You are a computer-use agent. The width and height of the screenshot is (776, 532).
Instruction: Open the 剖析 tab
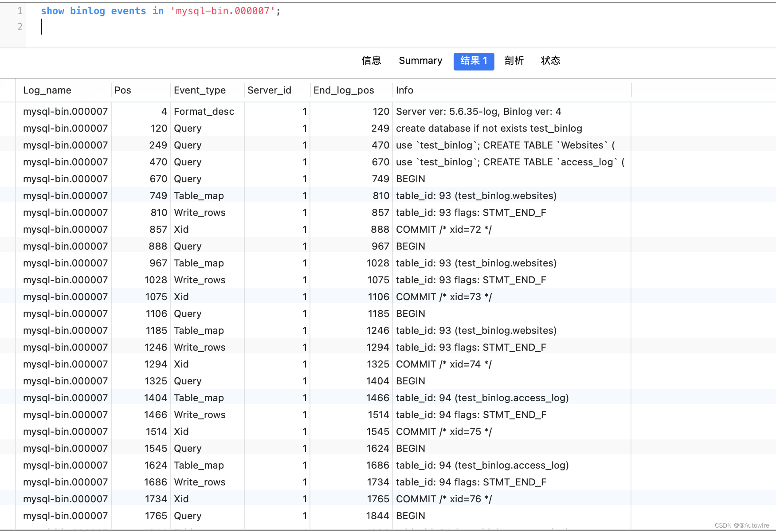point(514,61)
